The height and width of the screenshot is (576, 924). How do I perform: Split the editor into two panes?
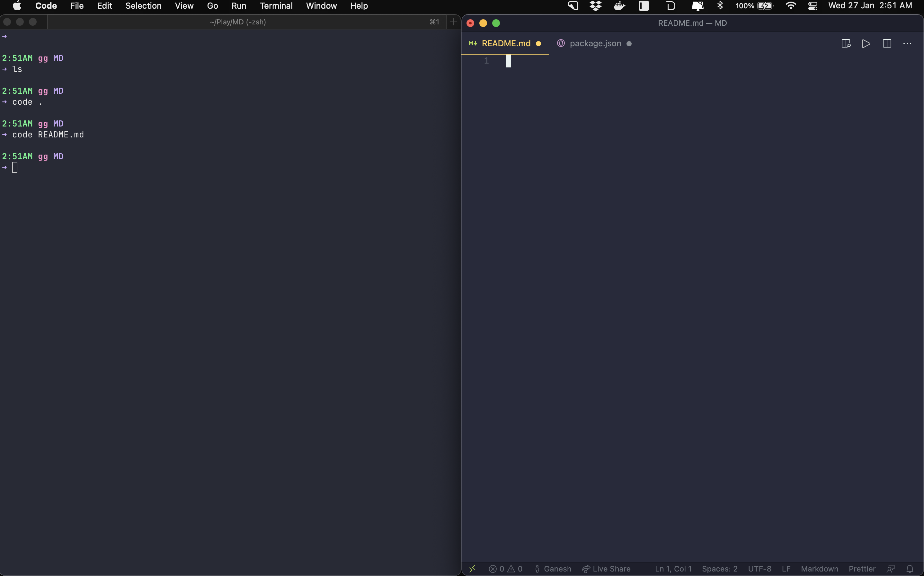coord(887,43)
